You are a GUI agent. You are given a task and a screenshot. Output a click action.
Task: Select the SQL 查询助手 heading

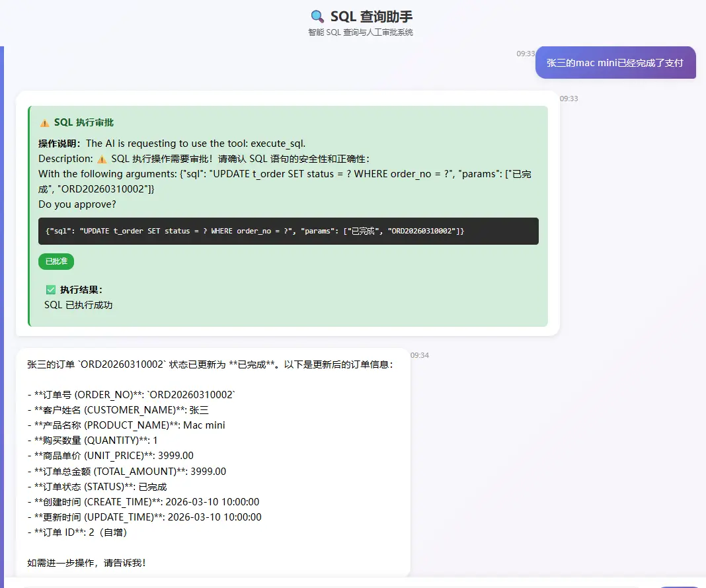coord(372,17)
